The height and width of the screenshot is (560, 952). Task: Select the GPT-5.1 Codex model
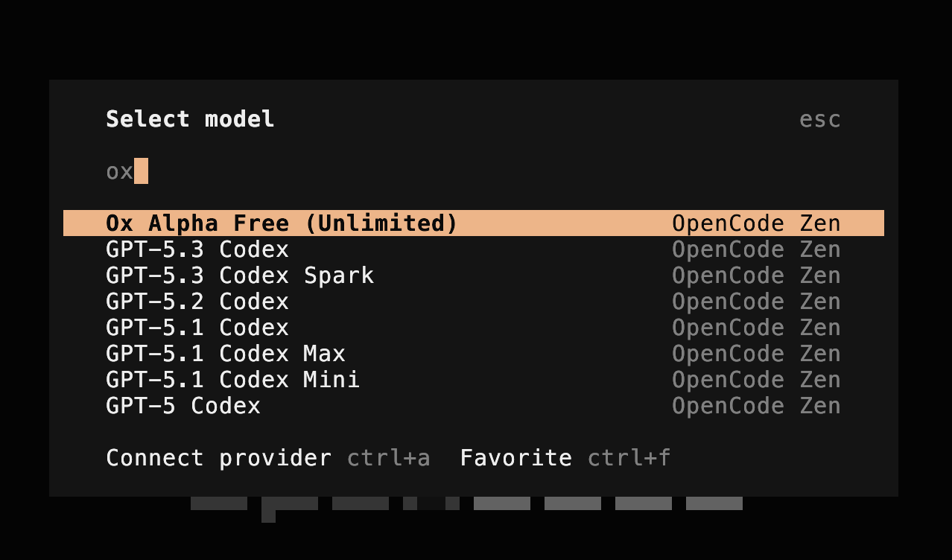474,328
